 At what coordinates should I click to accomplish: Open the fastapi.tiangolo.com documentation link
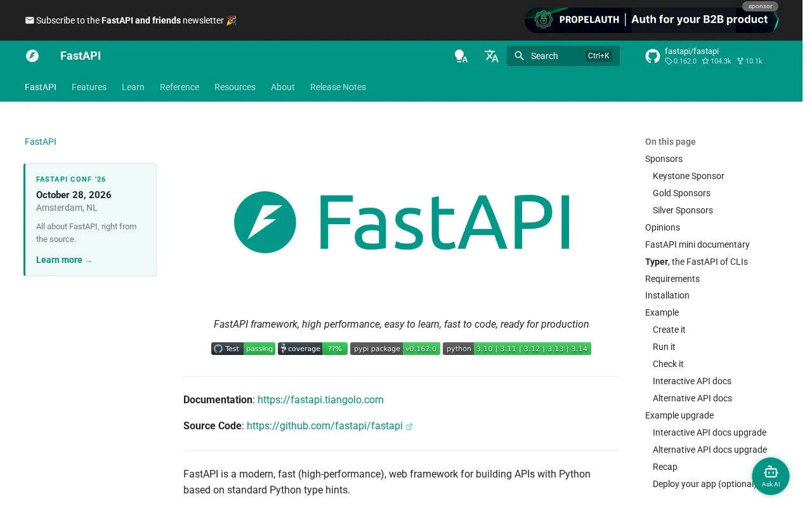(320, 399)
